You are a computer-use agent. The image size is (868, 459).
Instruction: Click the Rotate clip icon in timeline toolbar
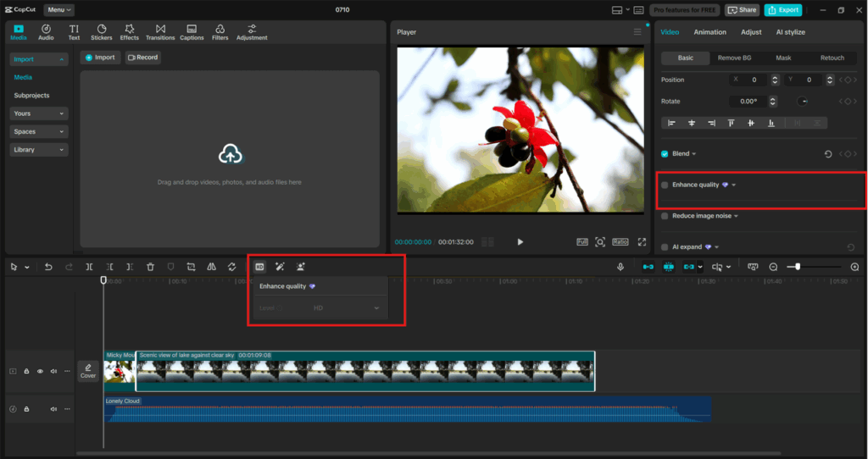(232, 267)
